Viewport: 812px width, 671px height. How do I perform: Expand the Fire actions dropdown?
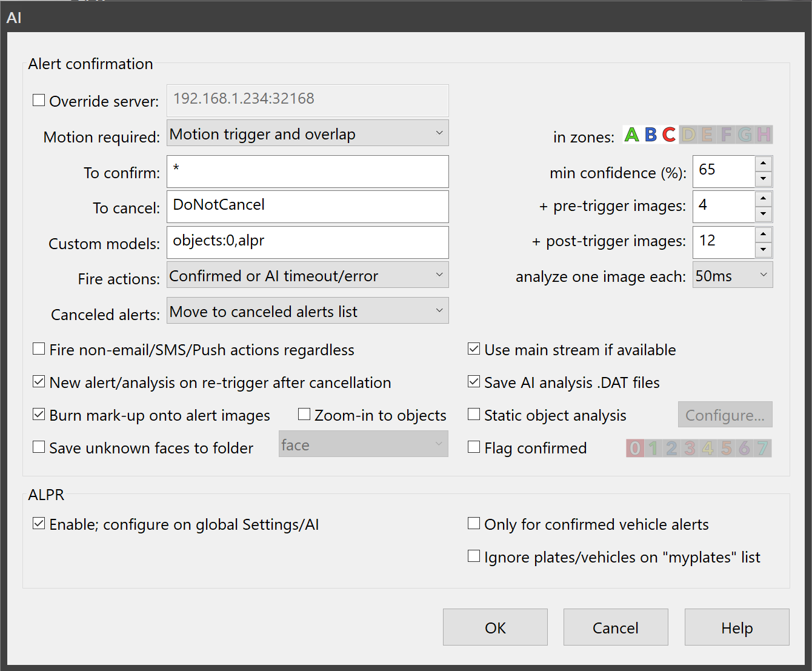point(308,275)
